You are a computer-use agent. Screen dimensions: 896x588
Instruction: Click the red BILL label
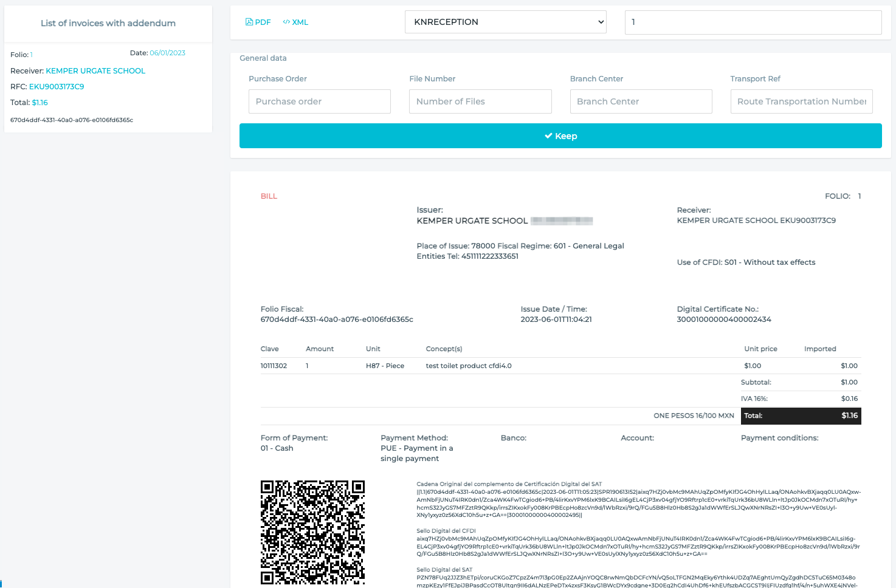point(269,196)
